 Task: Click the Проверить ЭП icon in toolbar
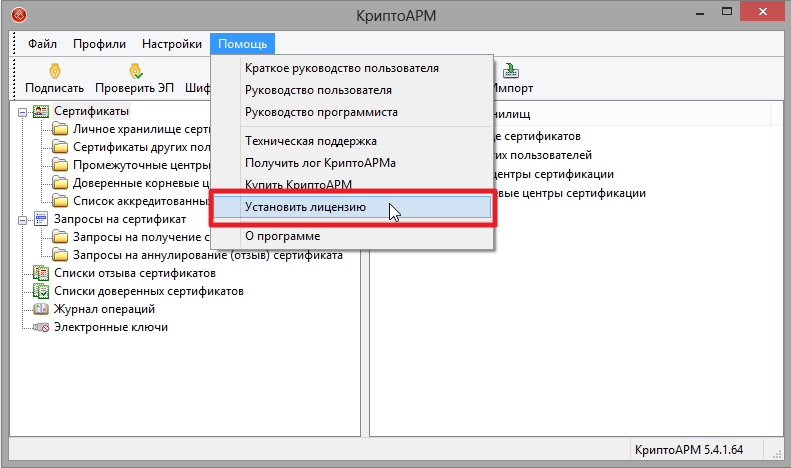[136, 71]
